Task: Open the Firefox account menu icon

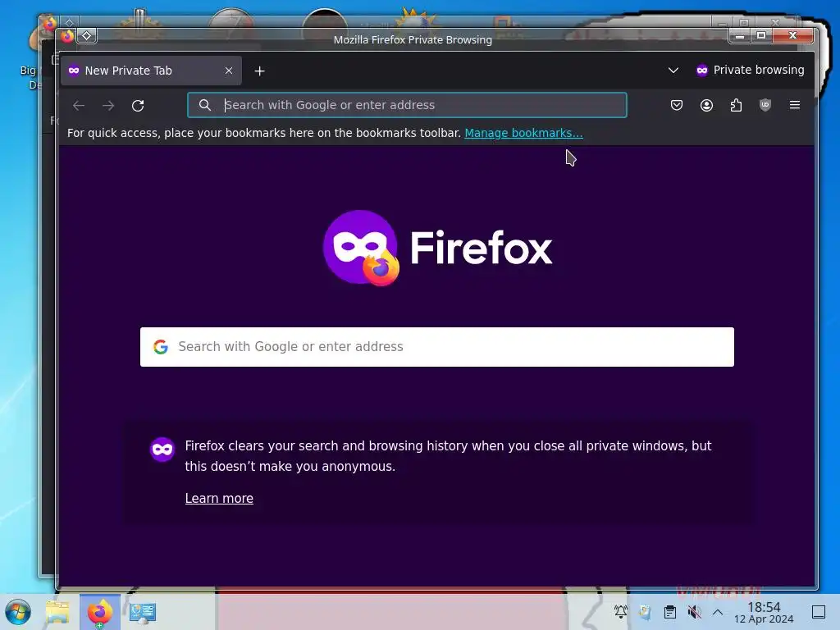Action: tap(706, 105)
